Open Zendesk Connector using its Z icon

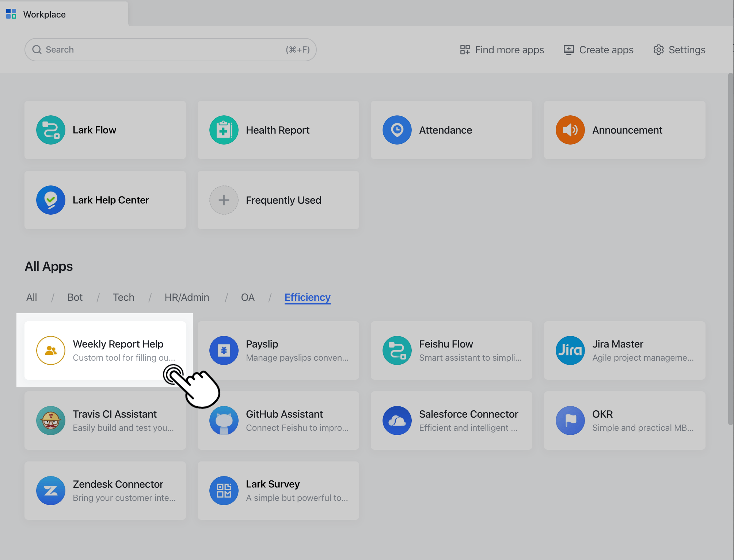(51, 490)
